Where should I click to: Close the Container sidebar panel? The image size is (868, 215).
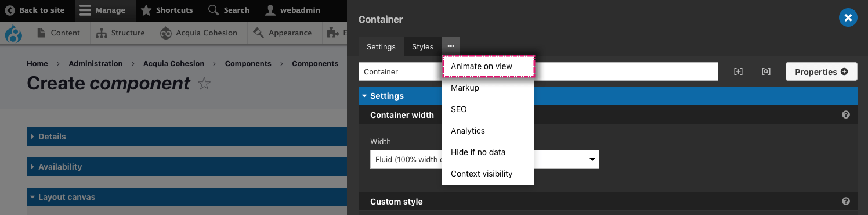pyautogui.click(x=848, y=18)
